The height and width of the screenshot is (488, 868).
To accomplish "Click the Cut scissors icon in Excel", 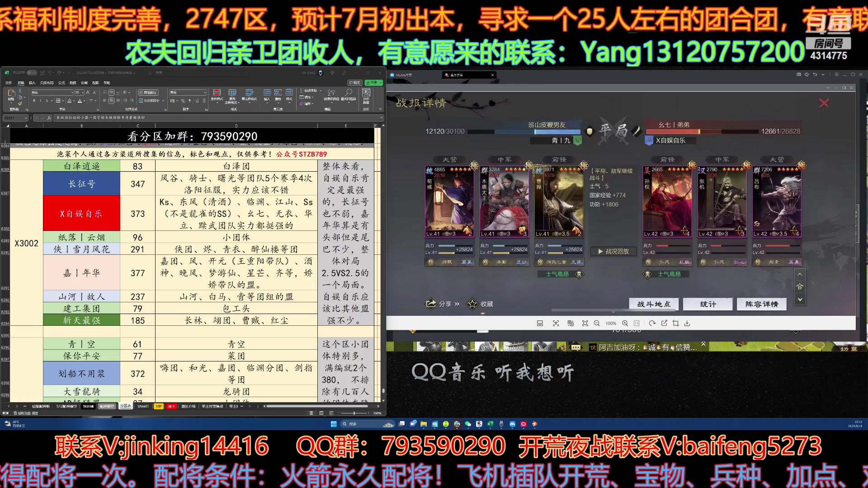I will pyautogui.click(x=20, y=90).
